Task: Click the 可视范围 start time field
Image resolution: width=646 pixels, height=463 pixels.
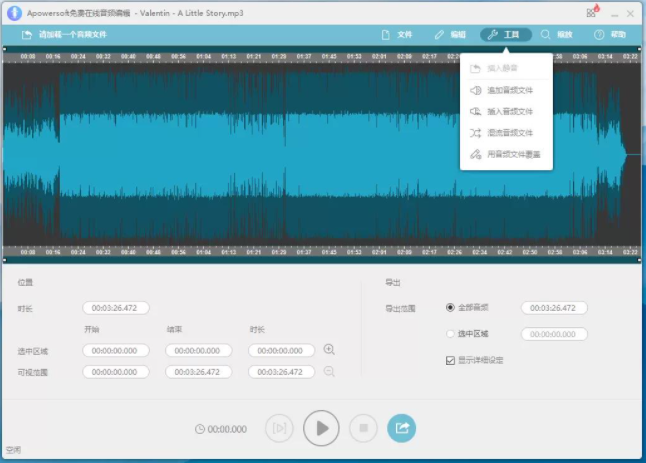Action: click(x=116, y=372)
